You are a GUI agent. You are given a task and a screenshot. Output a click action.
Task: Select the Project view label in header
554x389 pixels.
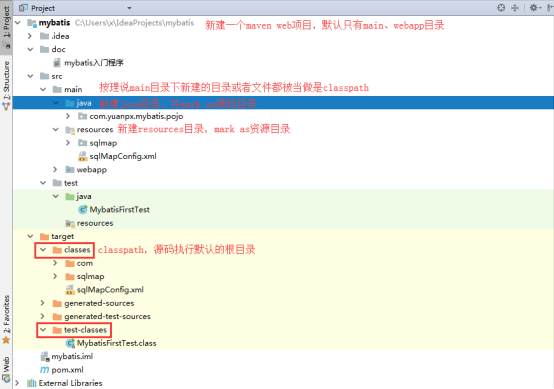[43, 8]
